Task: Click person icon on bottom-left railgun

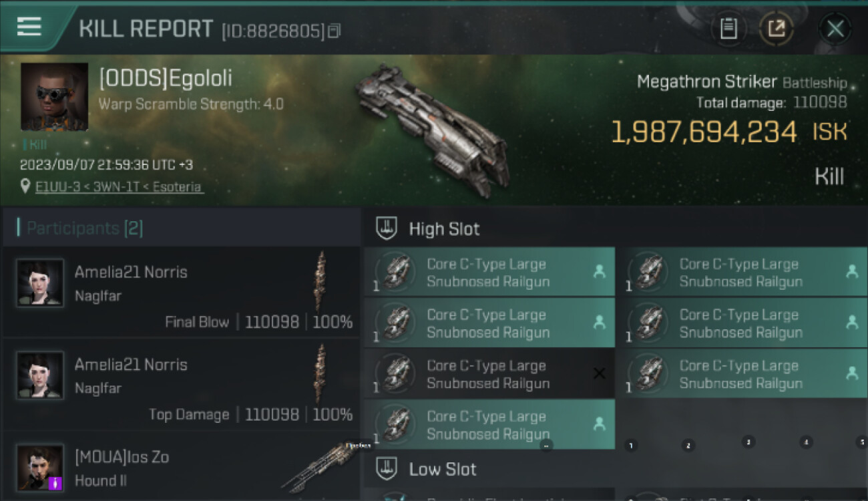Action: 600,424
